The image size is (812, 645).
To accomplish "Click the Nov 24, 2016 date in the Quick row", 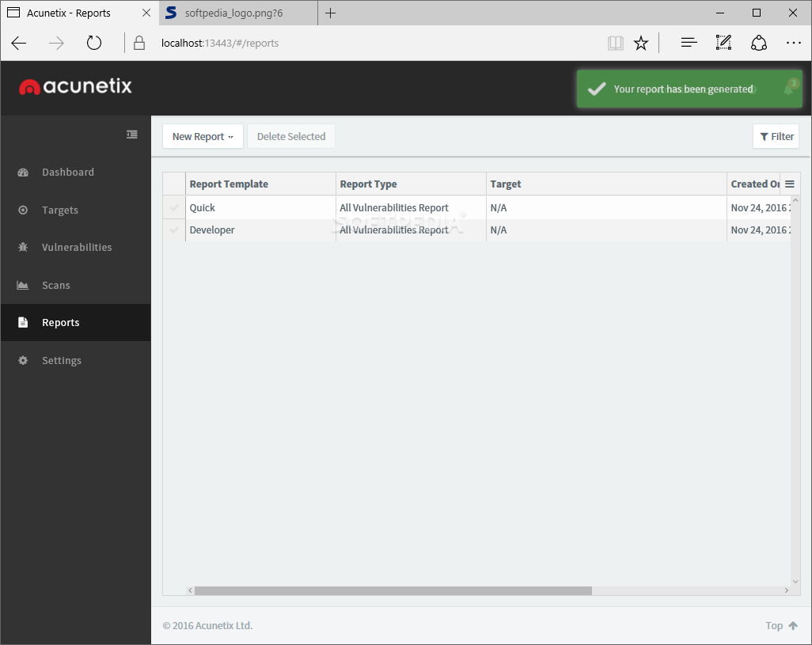I will pos(761,207).
